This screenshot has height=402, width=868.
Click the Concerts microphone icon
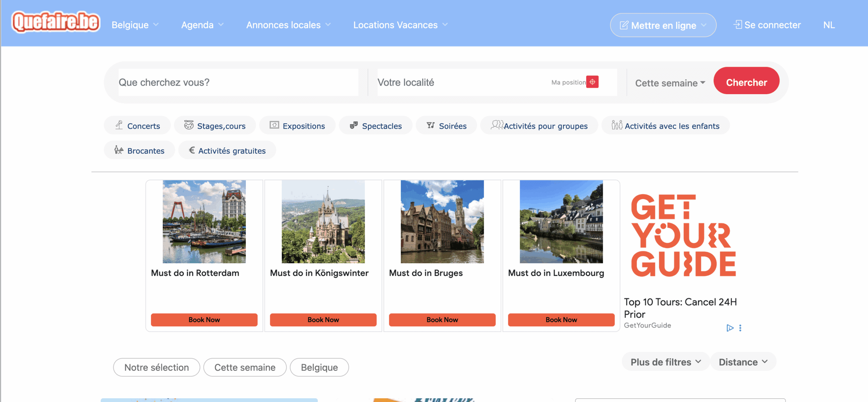pyautogui.click(x=119, y=125)
